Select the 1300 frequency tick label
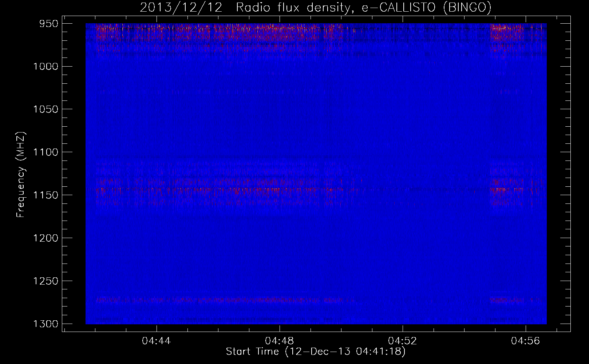Viewport: 589px width, 364px height. click(46, 324)
